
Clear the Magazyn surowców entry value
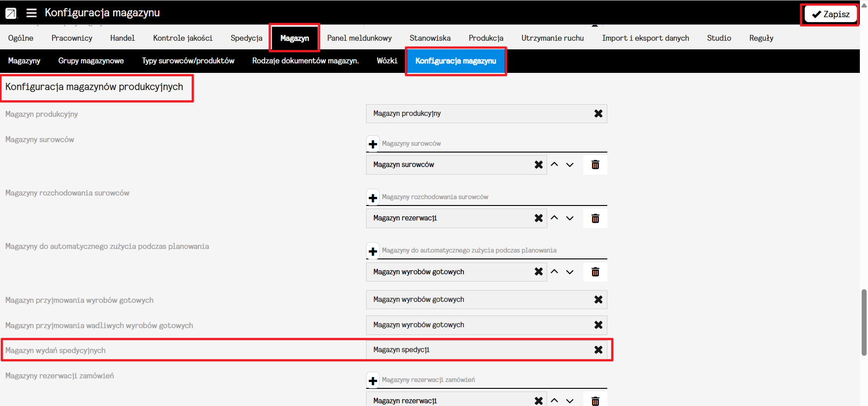click(x=539, y=165)
